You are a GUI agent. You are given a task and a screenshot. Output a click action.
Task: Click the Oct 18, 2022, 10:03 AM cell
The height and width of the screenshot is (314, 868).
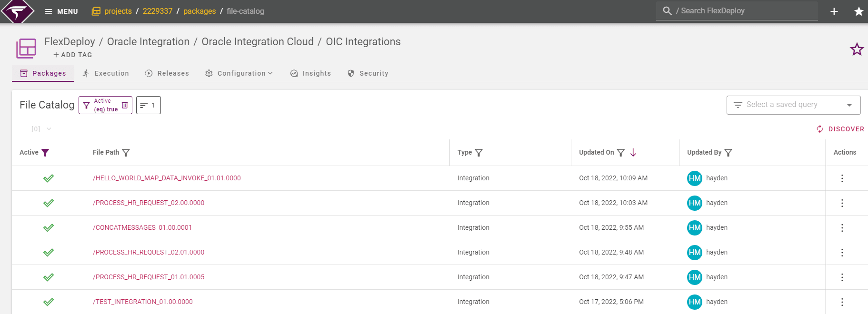[x=613, y=203]
